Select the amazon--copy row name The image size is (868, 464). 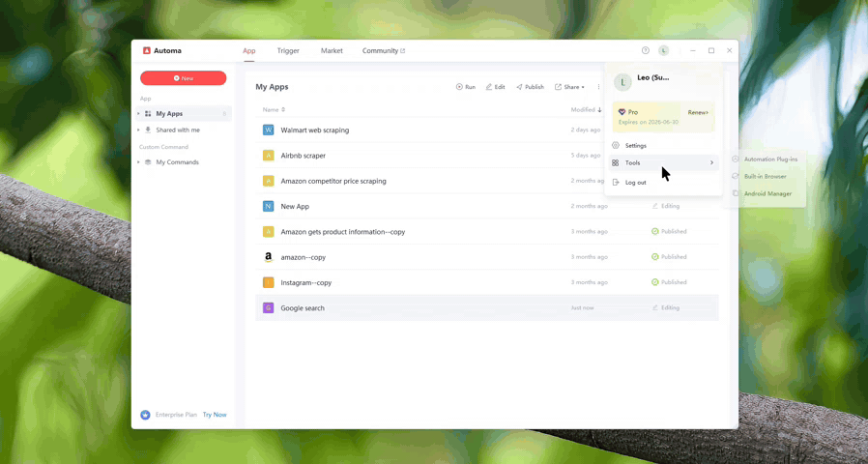coord(303,257)
